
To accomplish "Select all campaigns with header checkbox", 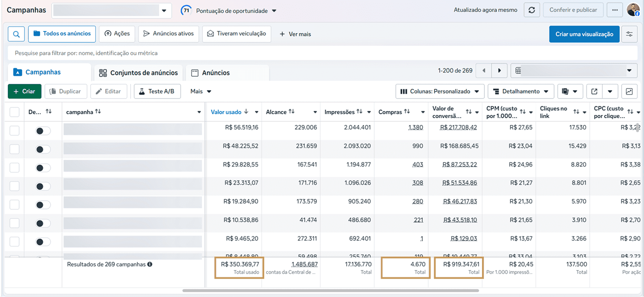I will pos(15,112).
